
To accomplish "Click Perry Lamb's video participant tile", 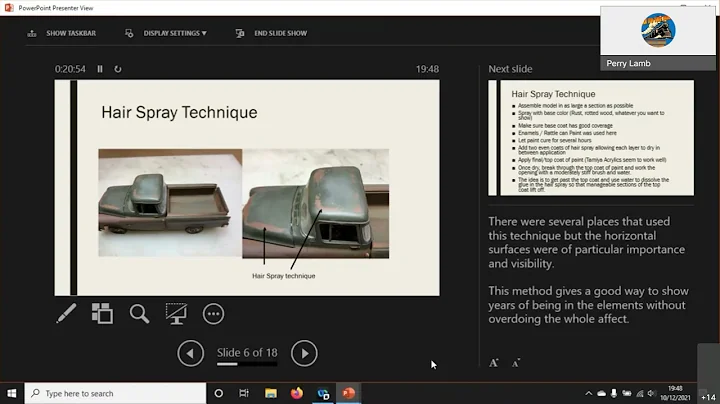I will (658, 38).
